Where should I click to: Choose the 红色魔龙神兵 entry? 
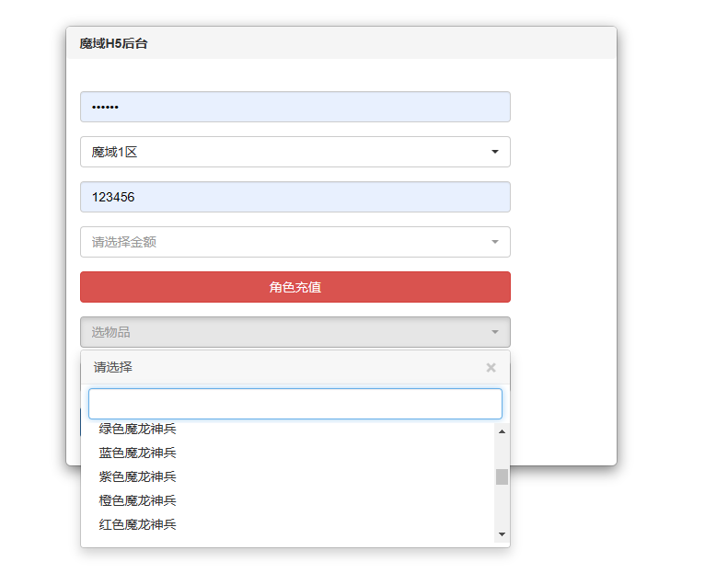(x=138, y=524)
